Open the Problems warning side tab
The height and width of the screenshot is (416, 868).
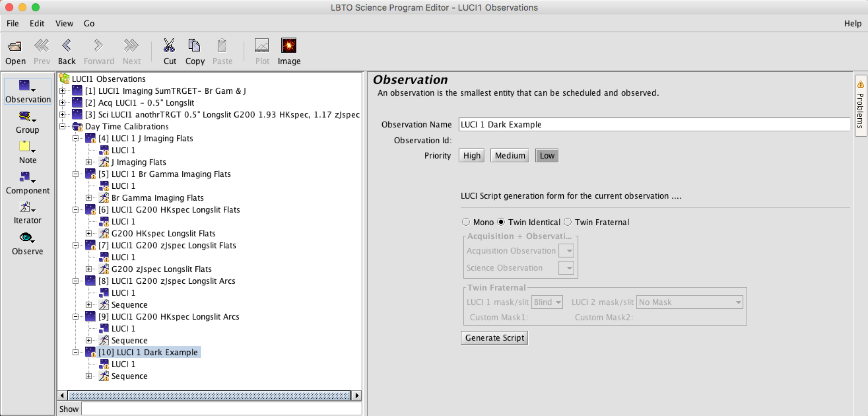[x=860, y=106]
